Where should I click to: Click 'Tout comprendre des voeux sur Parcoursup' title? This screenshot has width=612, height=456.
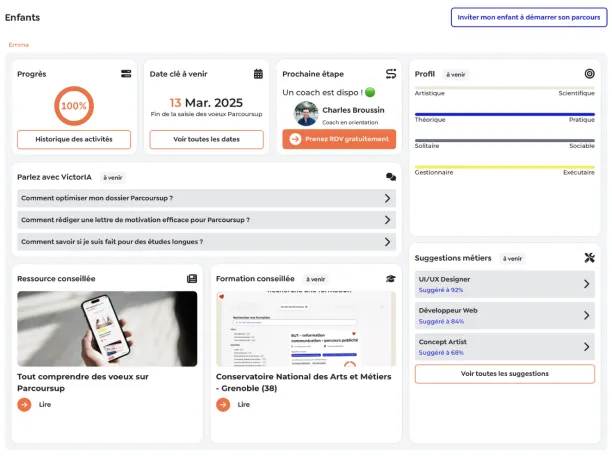[x=83, y=382]
